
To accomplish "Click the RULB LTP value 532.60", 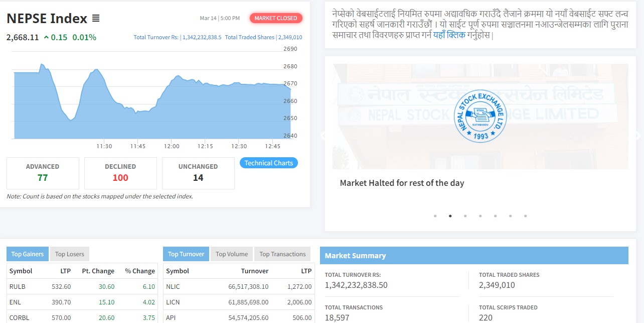I will pyautogui.click(x=61, y=286).
